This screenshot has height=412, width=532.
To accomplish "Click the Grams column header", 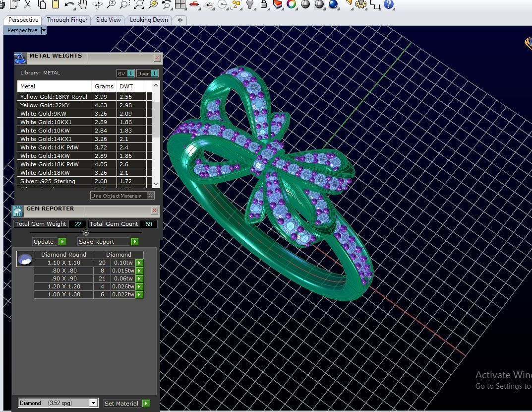I will point(104,86).
